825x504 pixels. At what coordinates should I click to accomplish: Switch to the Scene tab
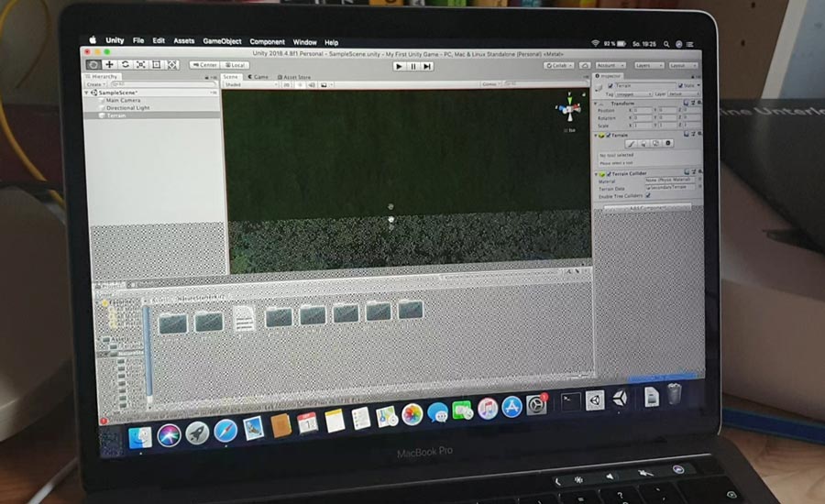pyautogui.click(x=230, y=77)
